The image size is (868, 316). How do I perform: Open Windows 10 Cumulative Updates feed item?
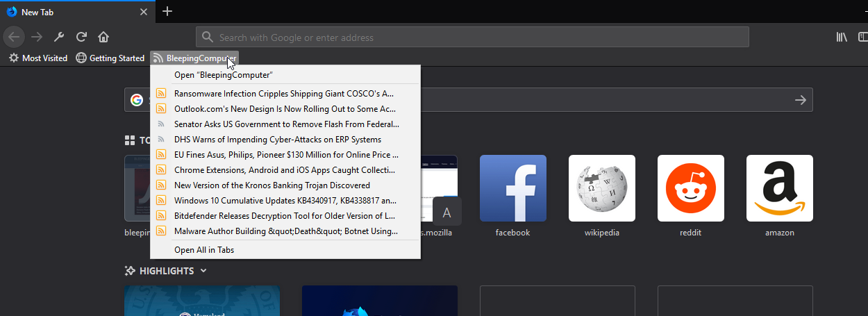[285, 201]
